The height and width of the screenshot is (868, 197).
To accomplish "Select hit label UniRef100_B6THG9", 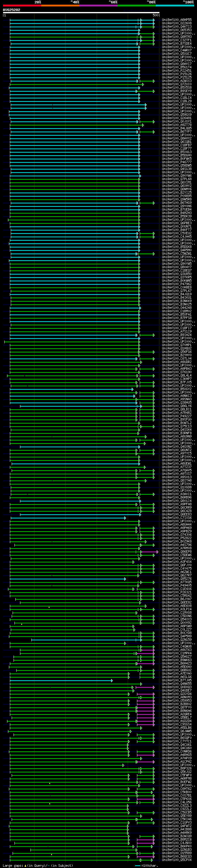I will tap(177, 203).
